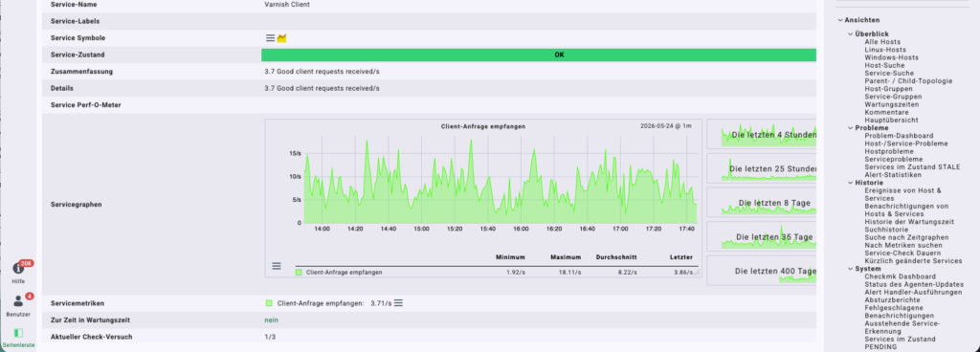Click the yellow service graph symbol icon
Viewport: 980px width, 352px height.
[x=282, y=38]
